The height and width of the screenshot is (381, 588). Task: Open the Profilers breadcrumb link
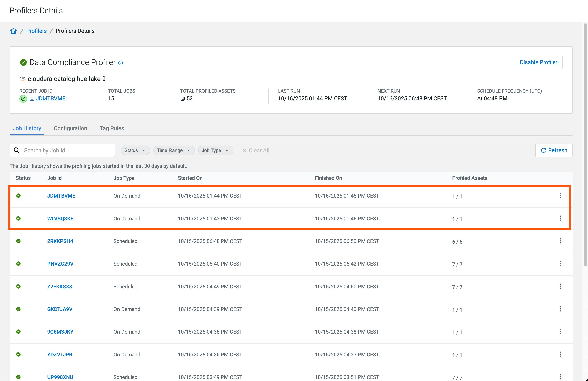click(x=36, y=31)
